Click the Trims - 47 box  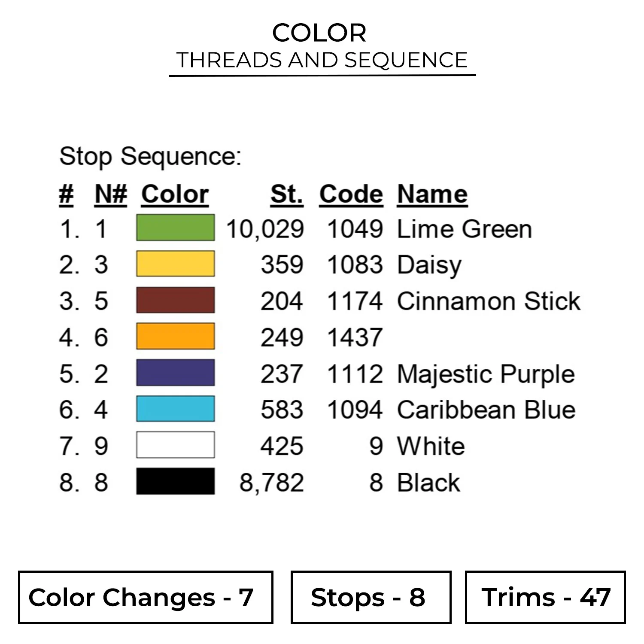click(x=545, y=597)
